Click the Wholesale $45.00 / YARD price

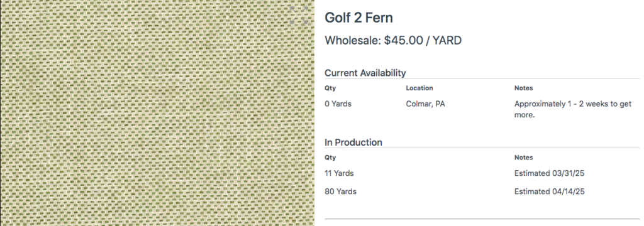tap(393, 41)
